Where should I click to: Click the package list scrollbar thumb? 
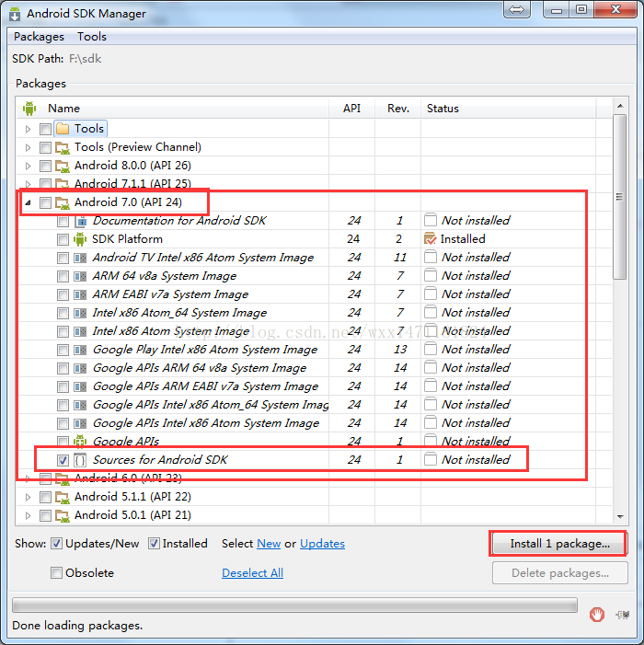[x=620, y=197]
